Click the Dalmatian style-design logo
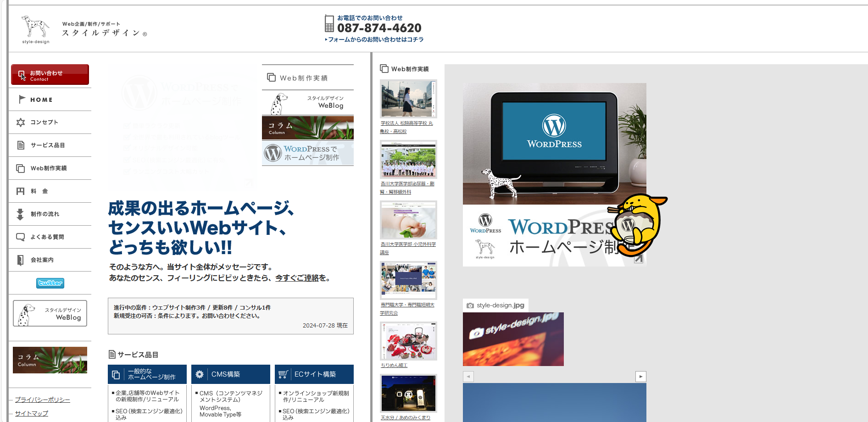 coord(35,29)
